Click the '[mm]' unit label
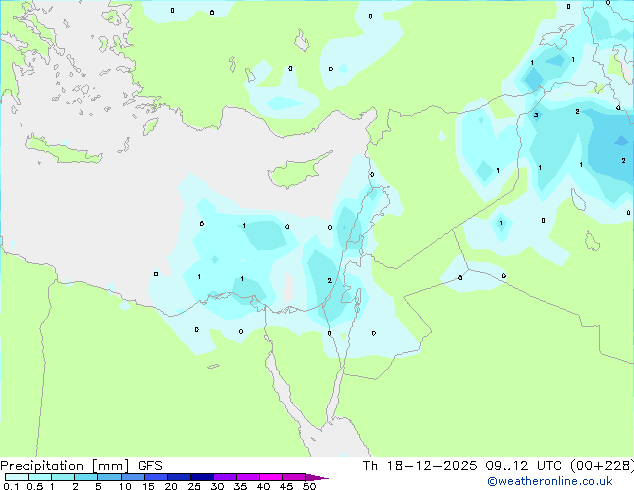 (110, 466)
